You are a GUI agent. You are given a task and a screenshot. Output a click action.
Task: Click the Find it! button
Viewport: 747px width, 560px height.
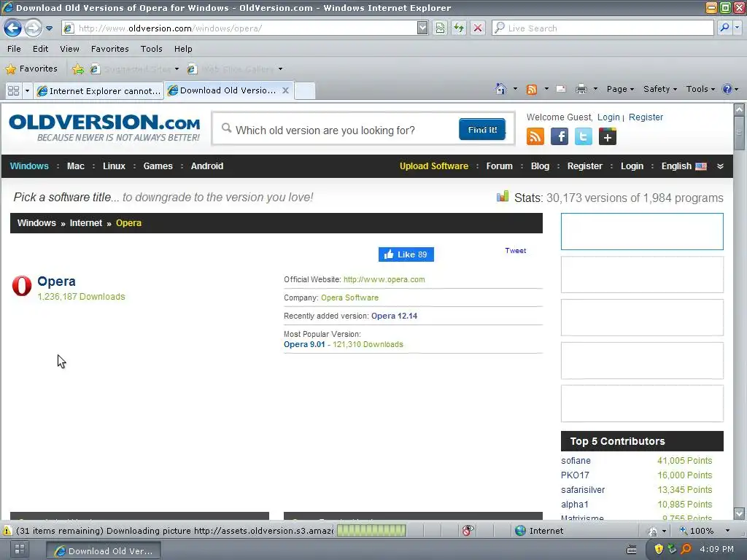pos(482,130)
